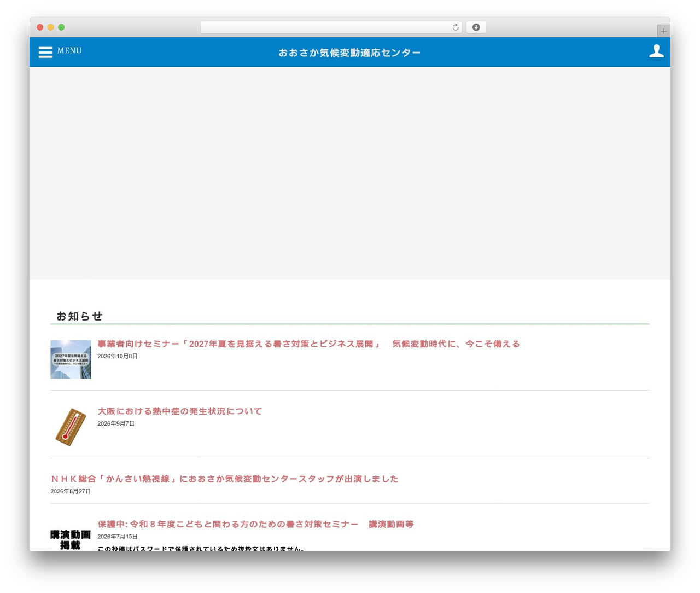Screen dimensions: 700x593
Task: Maximize the browser window with the green button
Action: pyautogui.click(x=61, y=27)
